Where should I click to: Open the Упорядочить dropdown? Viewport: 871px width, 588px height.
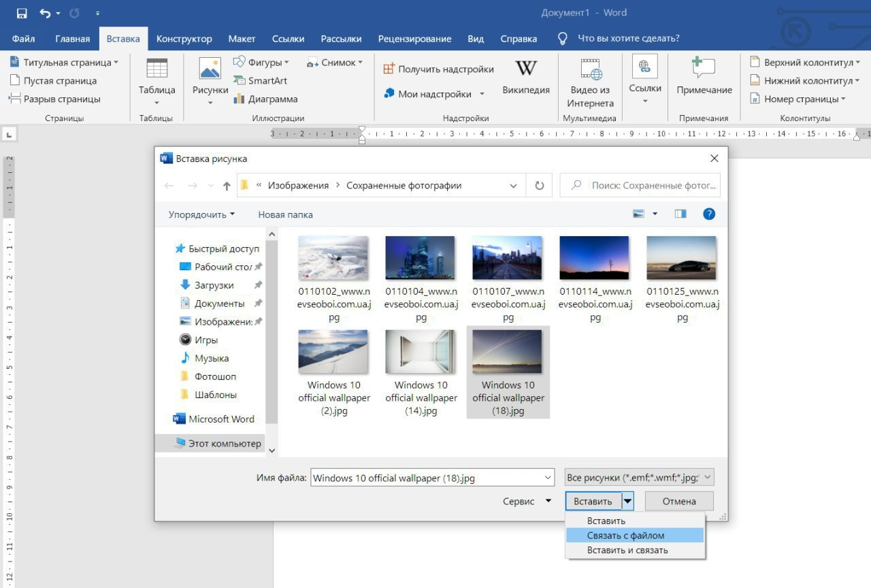pyautogui.click(x=201, y=214)
